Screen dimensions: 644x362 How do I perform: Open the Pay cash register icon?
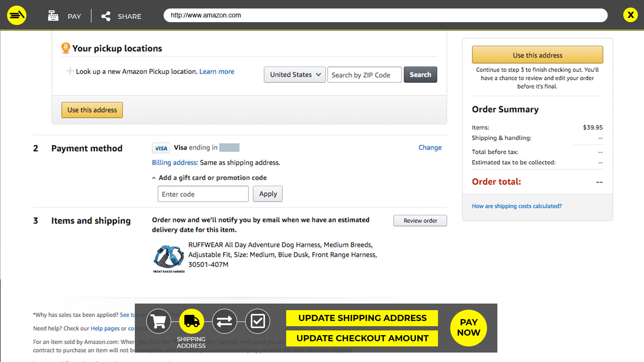pos(53,16)
